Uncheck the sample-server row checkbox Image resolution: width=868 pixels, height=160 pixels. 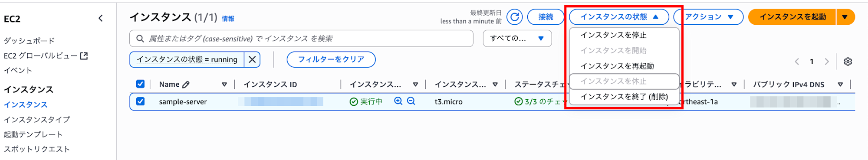(140, 101)
